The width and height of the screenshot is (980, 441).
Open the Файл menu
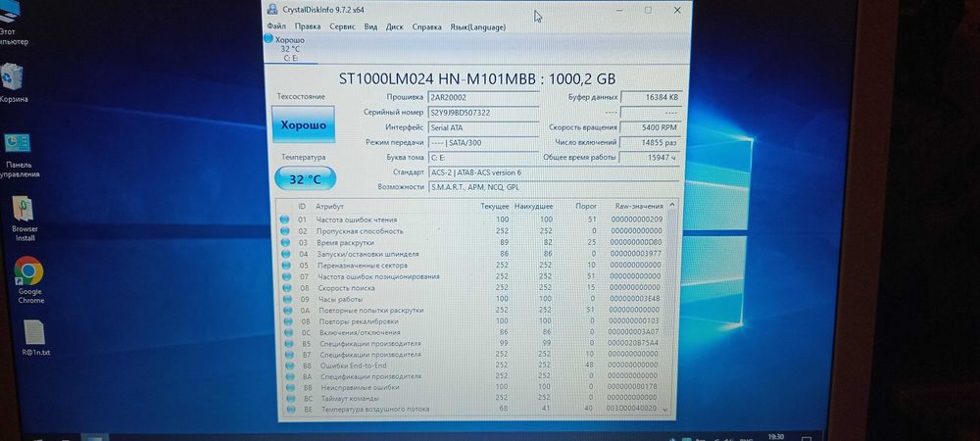(x=275, y=26)
